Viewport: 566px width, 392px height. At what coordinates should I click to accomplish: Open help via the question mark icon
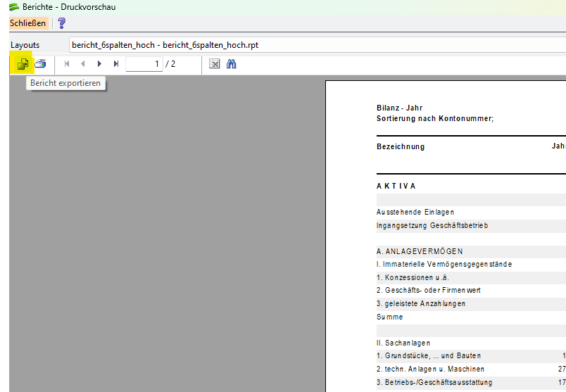[61, 23]
